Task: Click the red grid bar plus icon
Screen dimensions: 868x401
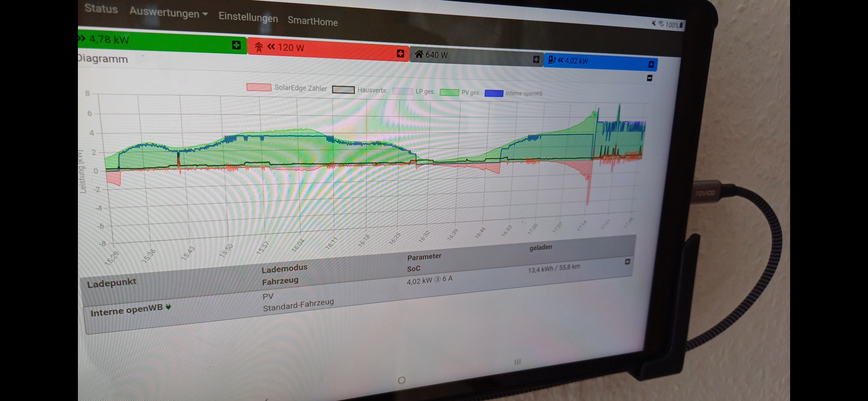Action: click(x=400, y=53)
